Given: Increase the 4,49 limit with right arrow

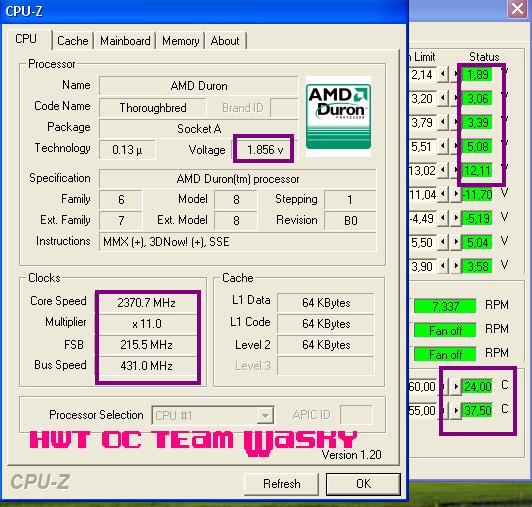Looking at the screenshot, I should point(456,218).
